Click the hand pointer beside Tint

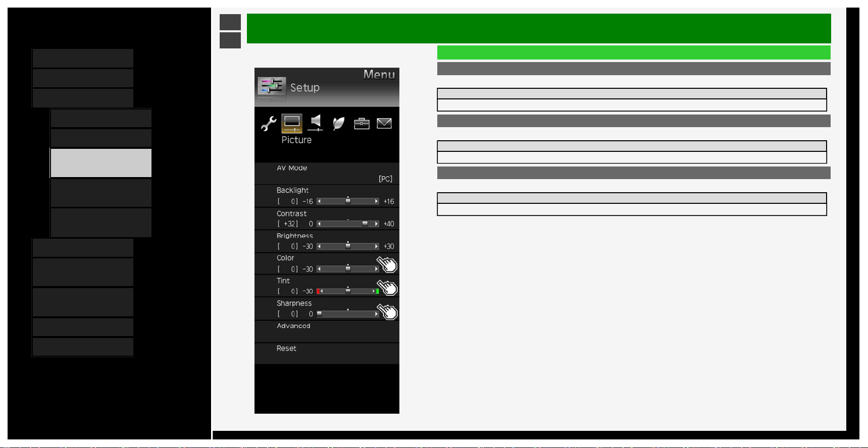click(387, 287)
